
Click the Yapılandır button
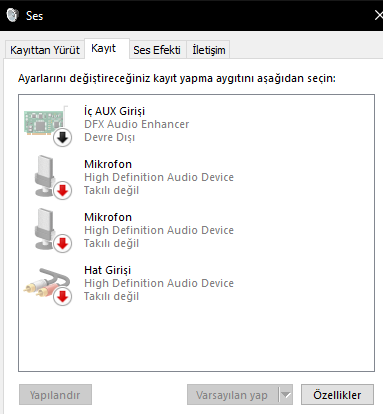(55, 395)
